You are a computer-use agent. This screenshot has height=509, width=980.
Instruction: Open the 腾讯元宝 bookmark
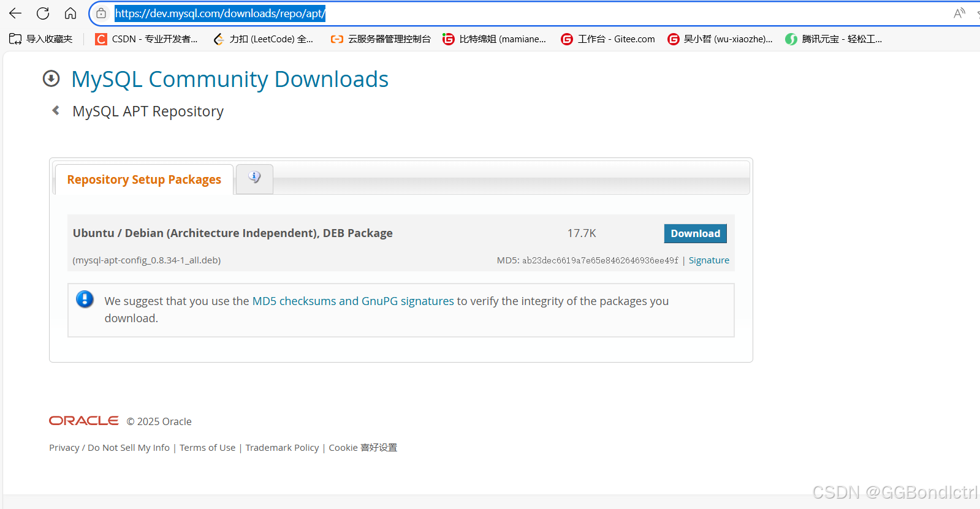coord(834,39)
